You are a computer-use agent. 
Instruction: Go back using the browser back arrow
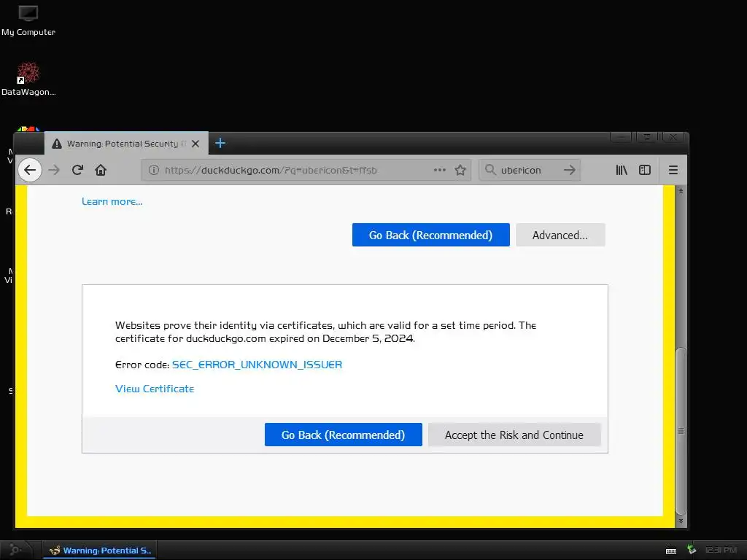click(x=29, y=170)
